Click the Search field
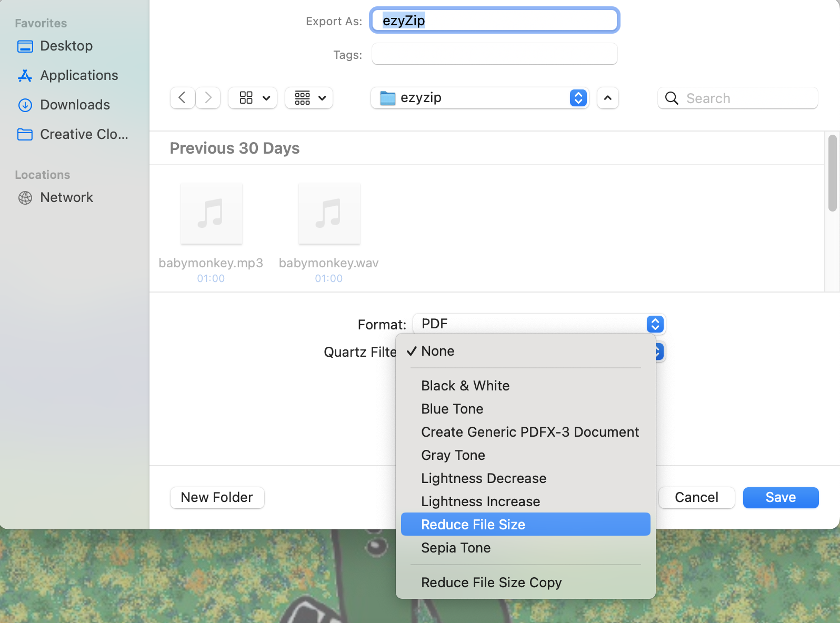 [x=738, y=98]
